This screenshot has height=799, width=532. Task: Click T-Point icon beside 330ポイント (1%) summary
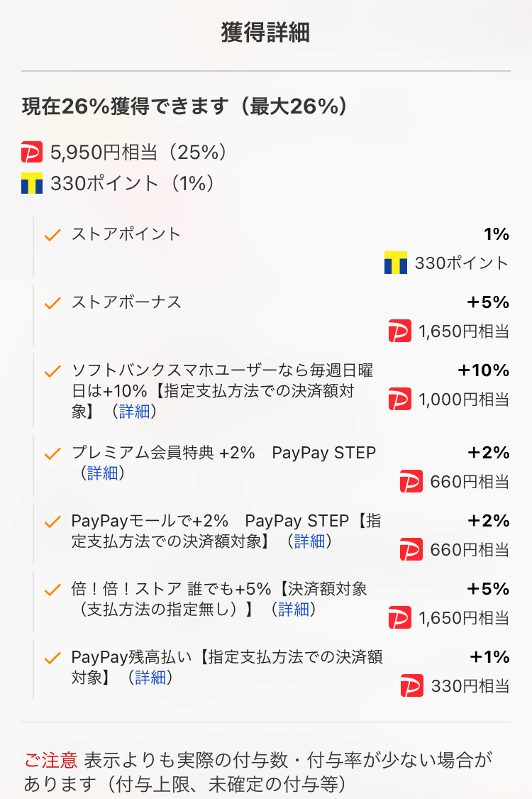tap(33, 184)
